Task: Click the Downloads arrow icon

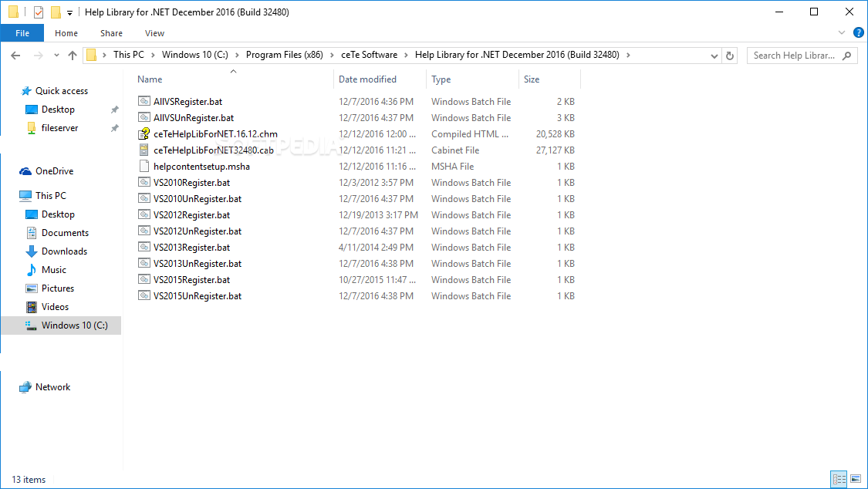Action: click(32, 251)
